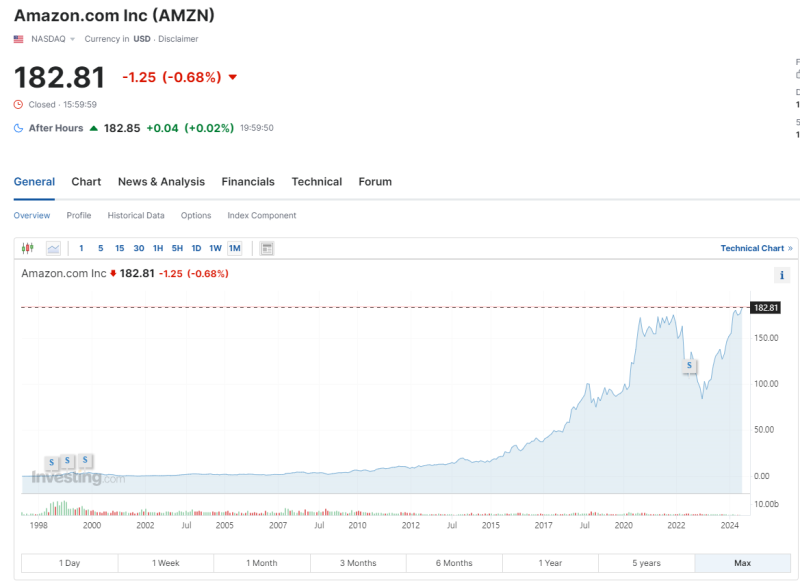Click the 182.81 price label on chart axis
Screen dimensions: 800x581
tap(766, 308)
